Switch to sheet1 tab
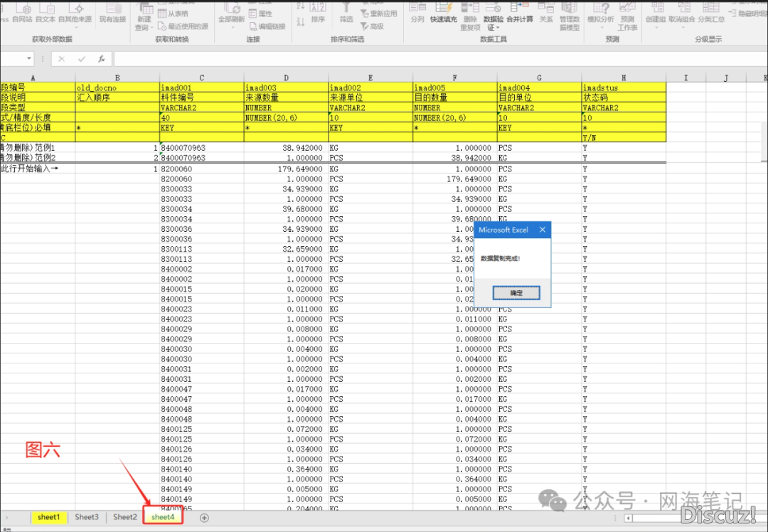Screen dimensions: 768x532 click(49, 517)
